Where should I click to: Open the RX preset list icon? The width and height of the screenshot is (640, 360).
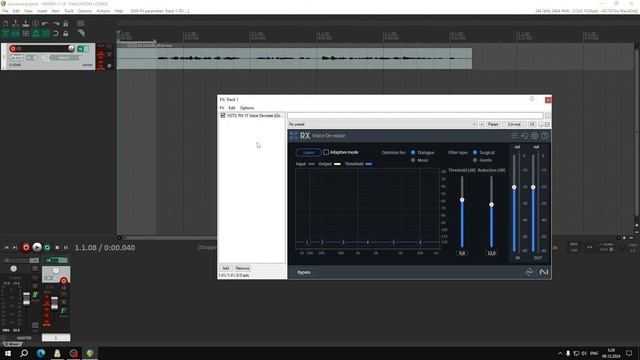tap(514, 136)
